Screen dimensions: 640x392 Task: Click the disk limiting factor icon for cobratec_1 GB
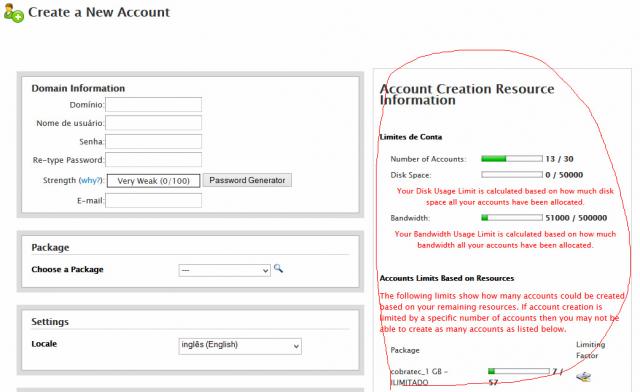pos(583,376)
